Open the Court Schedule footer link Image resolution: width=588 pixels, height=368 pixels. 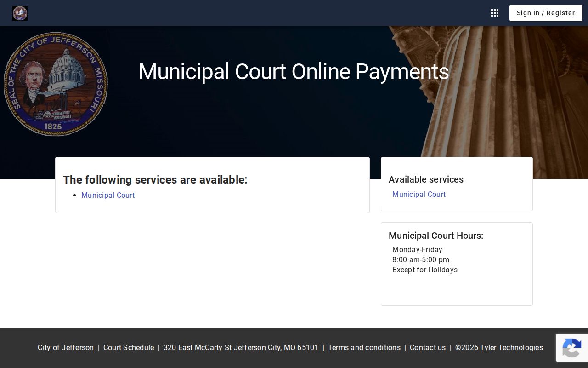129,347
